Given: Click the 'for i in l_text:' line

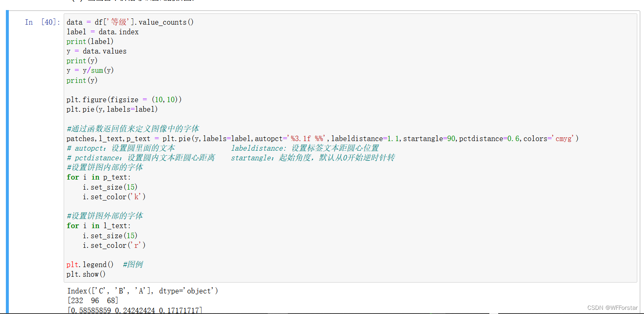Looking at the screenshot, I should click(98, 226).
